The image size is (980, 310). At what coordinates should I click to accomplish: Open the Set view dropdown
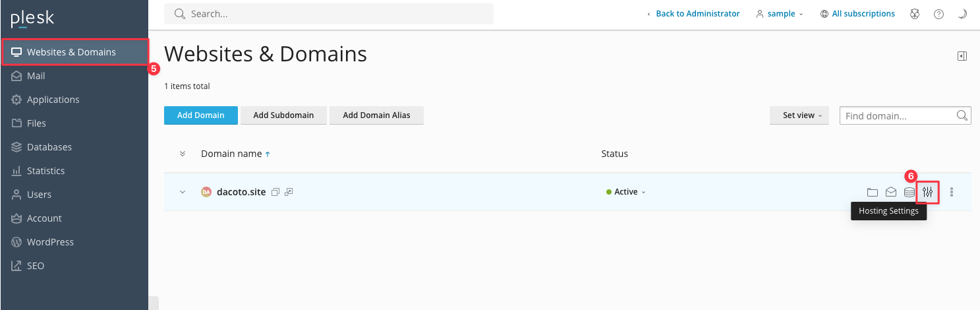point(799,115)
